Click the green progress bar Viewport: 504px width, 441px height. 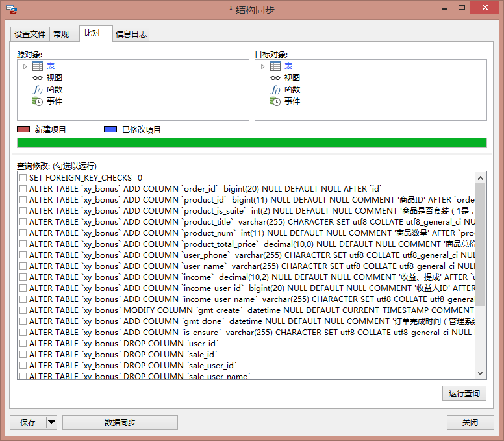click(x=252, y=143)
